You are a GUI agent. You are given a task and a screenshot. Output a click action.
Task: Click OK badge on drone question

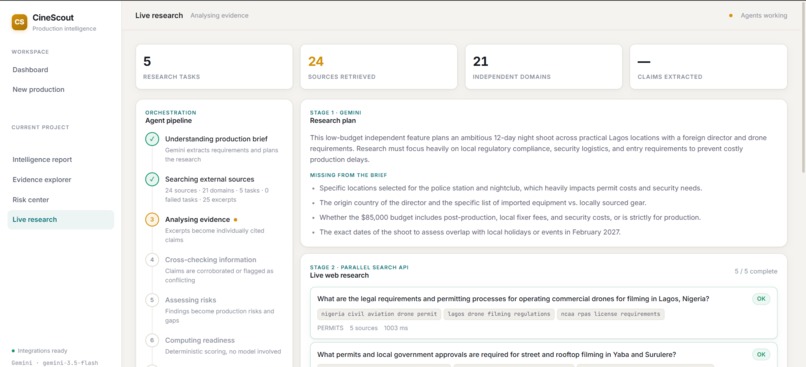pyautogui.click(x=761, y=299)
